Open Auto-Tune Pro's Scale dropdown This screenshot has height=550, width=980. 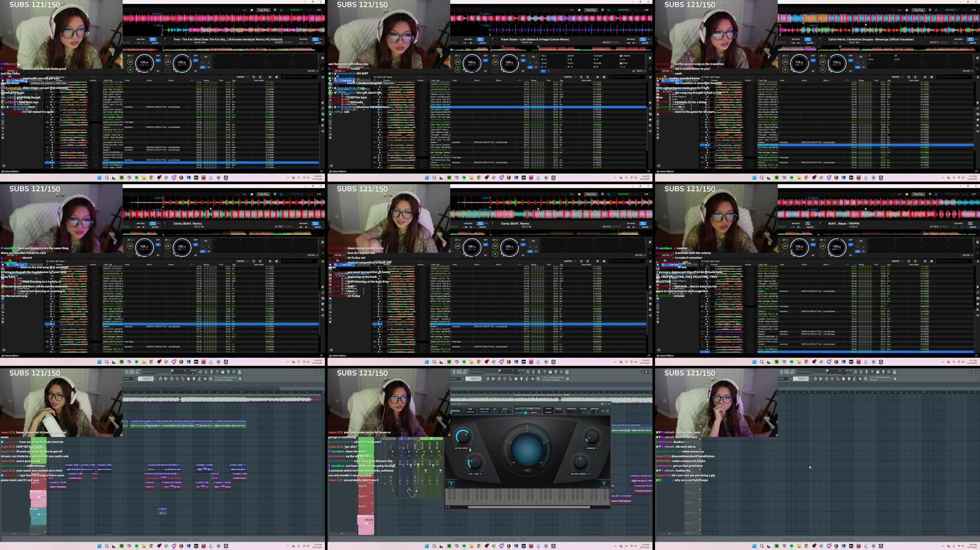(x=505, y=411)
